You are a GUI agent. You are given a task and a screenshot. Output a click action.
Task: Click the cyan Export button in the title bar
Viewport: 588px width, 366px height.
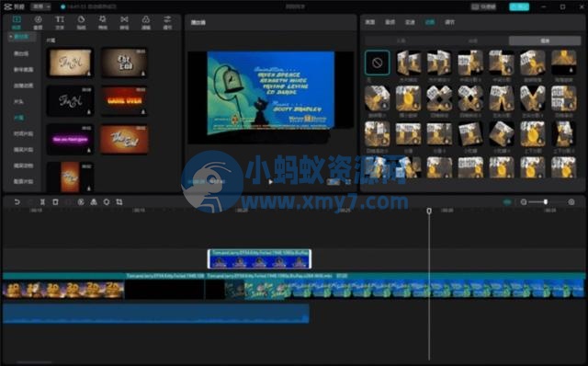coord(519,6)
